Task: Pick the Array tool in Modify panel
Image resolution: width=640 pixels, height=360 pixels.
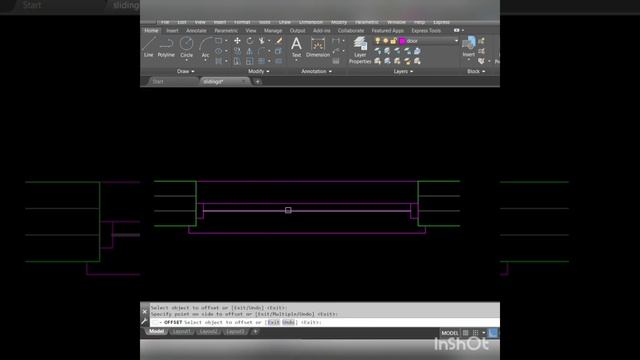Action: 262,61
